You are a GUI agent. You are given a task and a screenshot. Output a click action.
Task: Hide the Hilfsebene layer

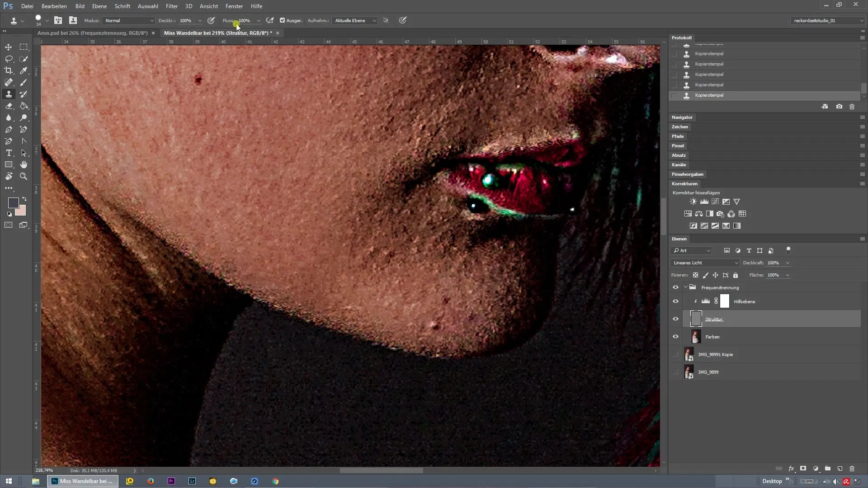click(675, 301)
